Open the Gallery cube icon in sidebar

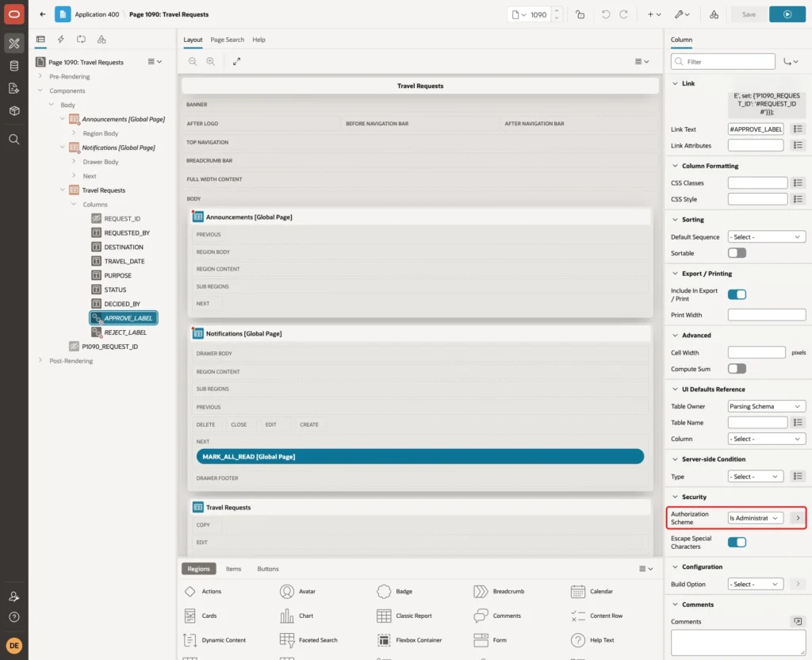[x=14, y=111]
